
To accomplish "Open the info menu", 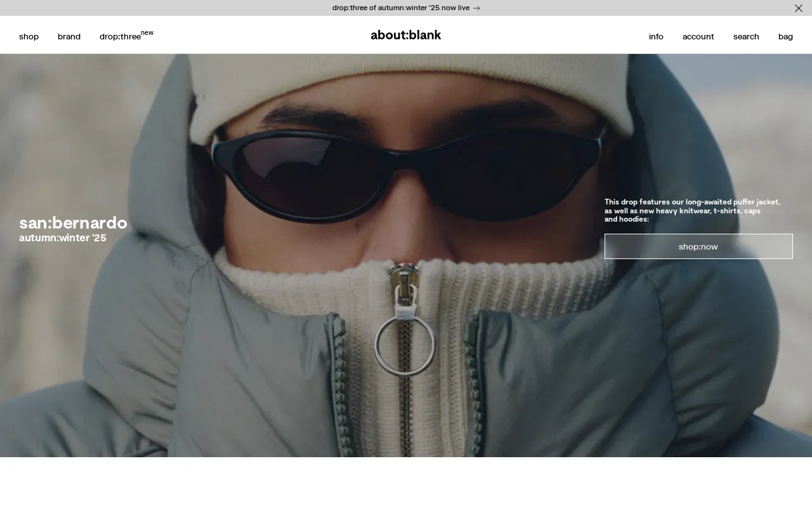I will pos(656,37).
